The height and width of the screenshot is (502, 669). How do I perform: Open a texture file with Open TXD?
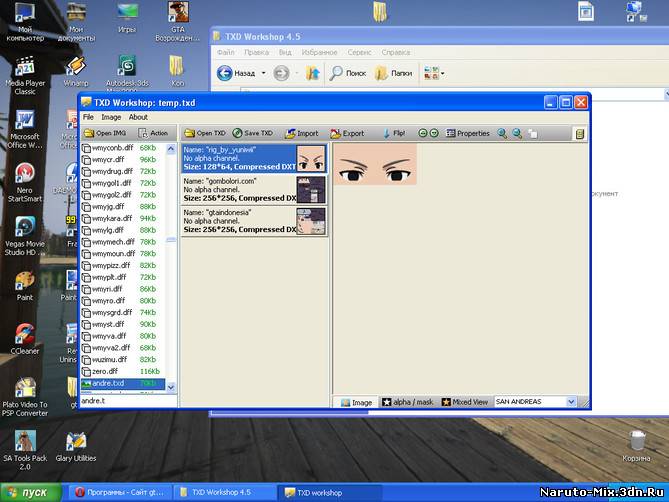click(205, 133)
